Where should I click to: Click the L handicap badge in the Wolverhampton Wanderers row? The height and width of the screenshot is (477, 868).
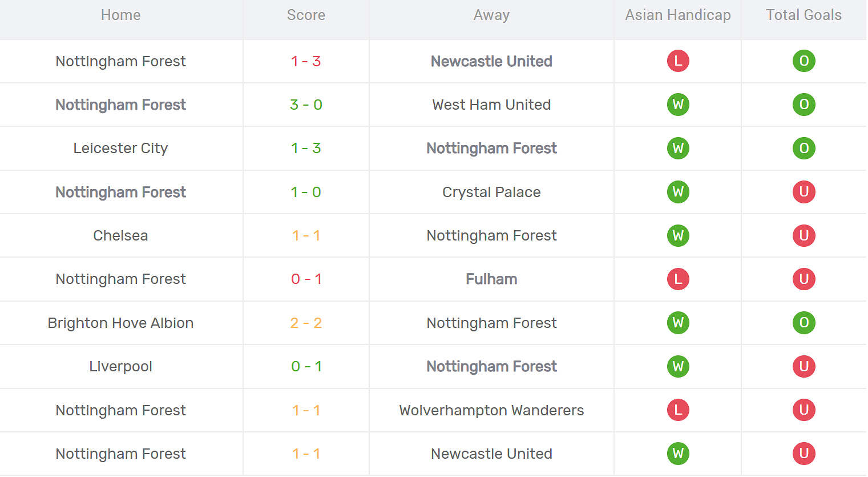[x=678, y=410]
